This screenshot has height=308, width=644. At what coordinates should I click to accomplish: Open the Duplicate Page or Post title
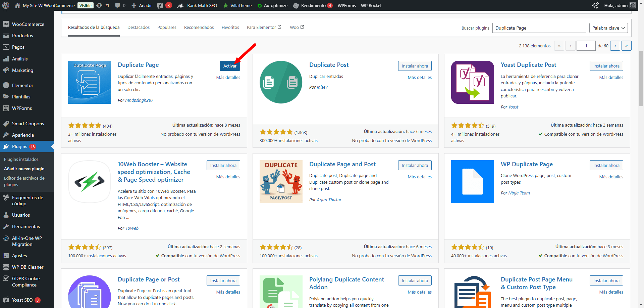149,279
